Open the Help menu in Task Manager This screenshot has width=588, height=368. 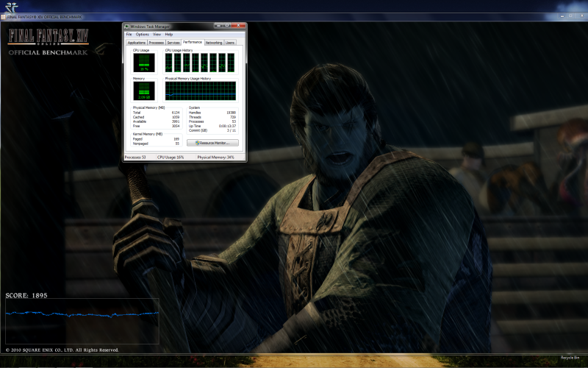[169, 34]
